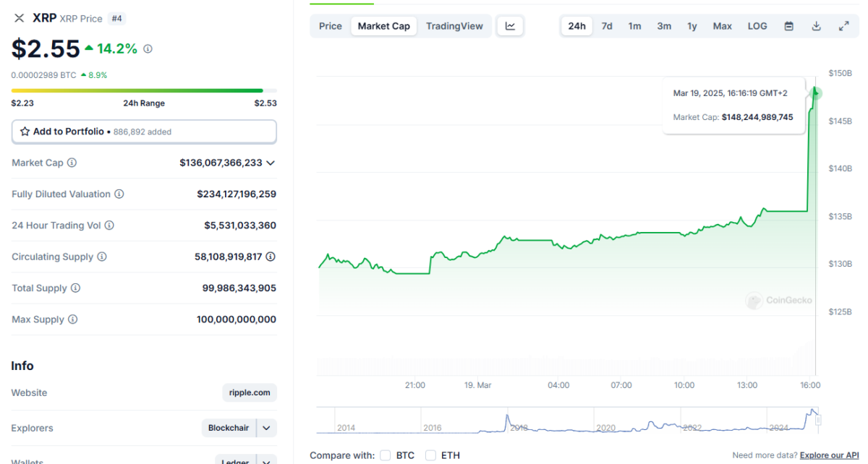Click the Total Supply value 99,986,343,905
The height and width of the screenshot is (464, 868).
[x=239, y=288]
